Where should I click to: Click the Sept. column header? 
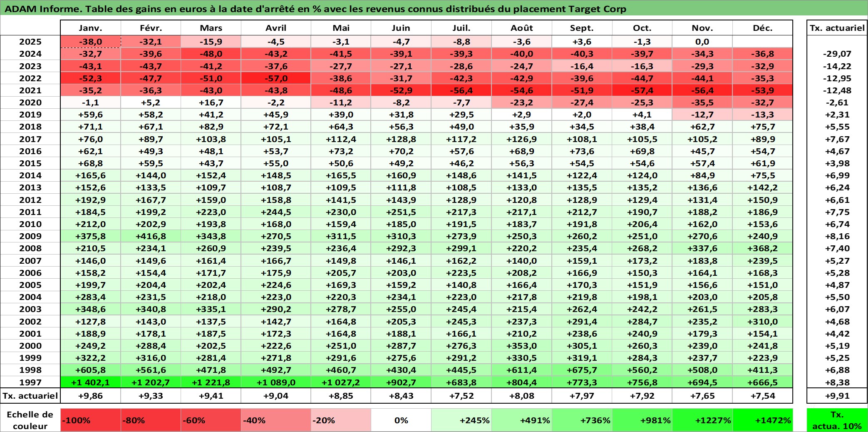[x=582, y=28]
